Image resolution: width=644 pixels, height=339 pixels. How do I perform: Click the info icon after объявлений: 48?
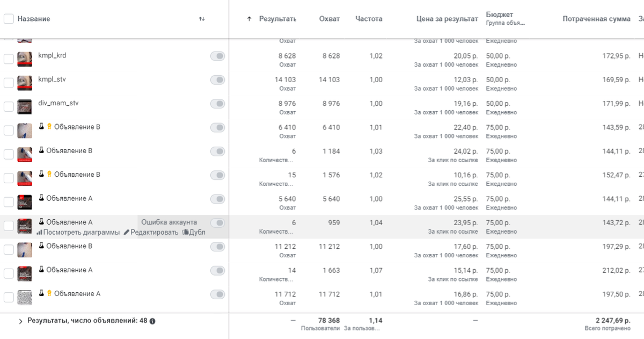click(152, 321)
